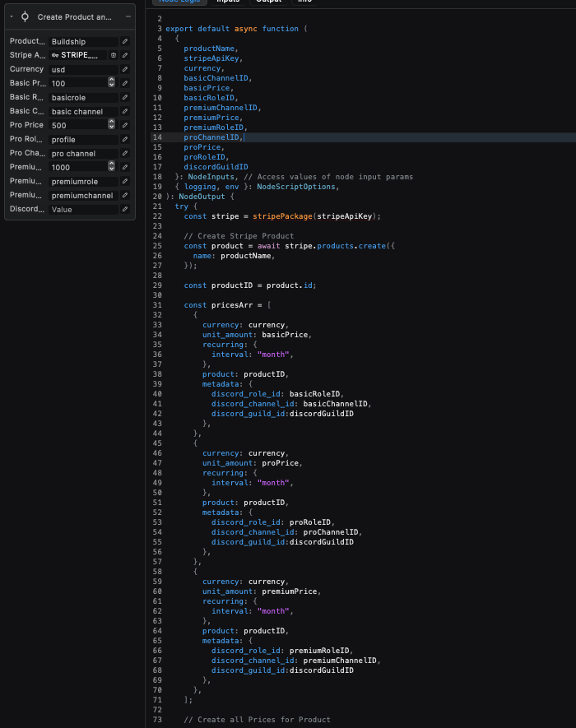
Task: Click the pencil icon beside the Currency field
Action: [123, 69]
